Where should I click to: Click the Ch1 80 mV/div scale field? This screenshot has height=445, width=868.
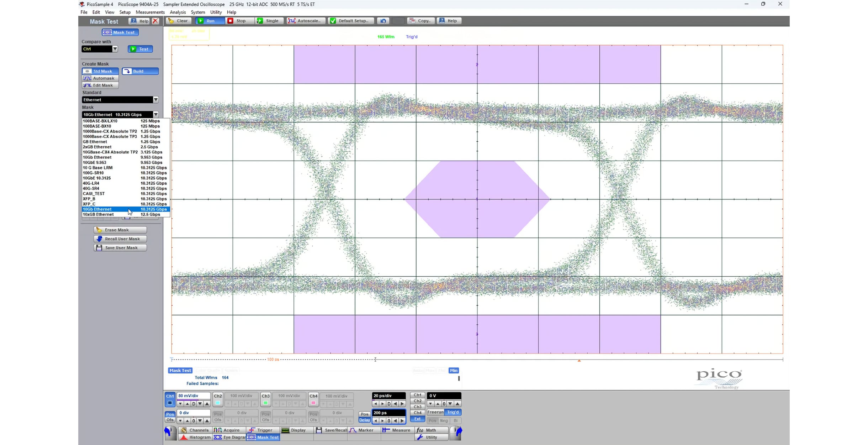194,396
